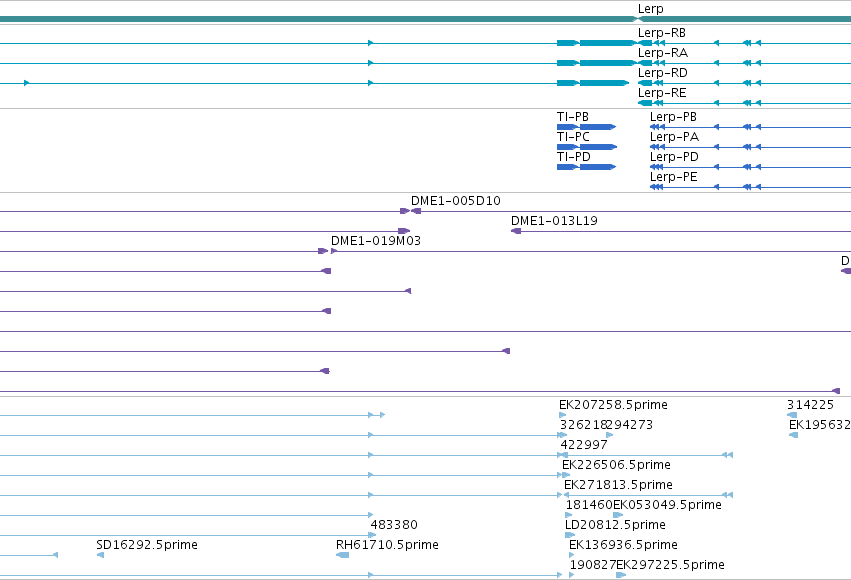Click the Lerp-PD protein label

click(675, 157)
